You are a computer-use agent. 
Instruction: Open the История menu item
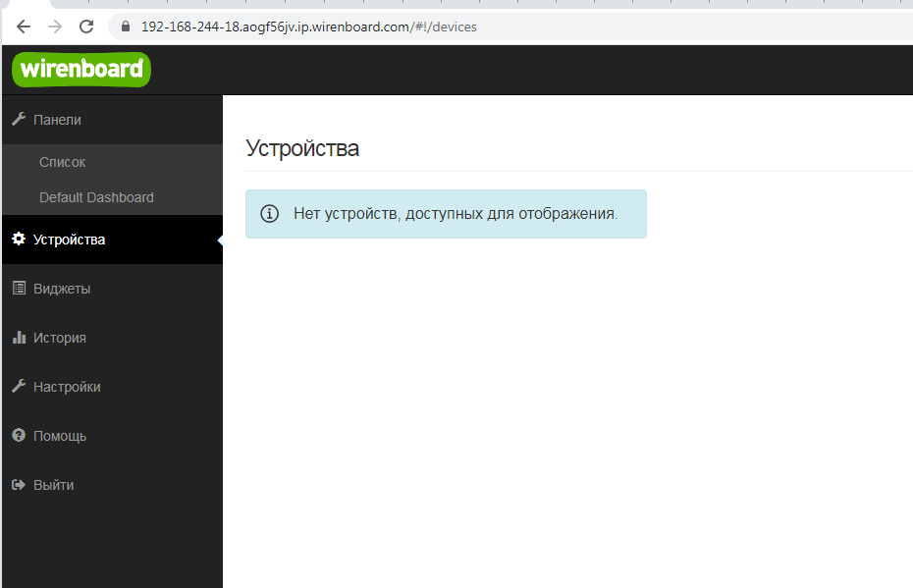tap(60, 338)
